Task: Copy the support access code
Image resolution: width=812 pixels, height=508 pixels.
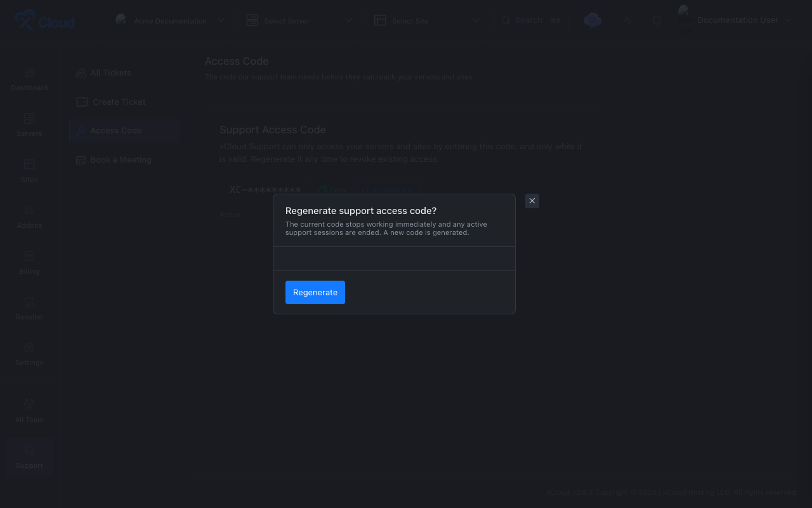Action: pyautogui.click(x=333, y=190)
